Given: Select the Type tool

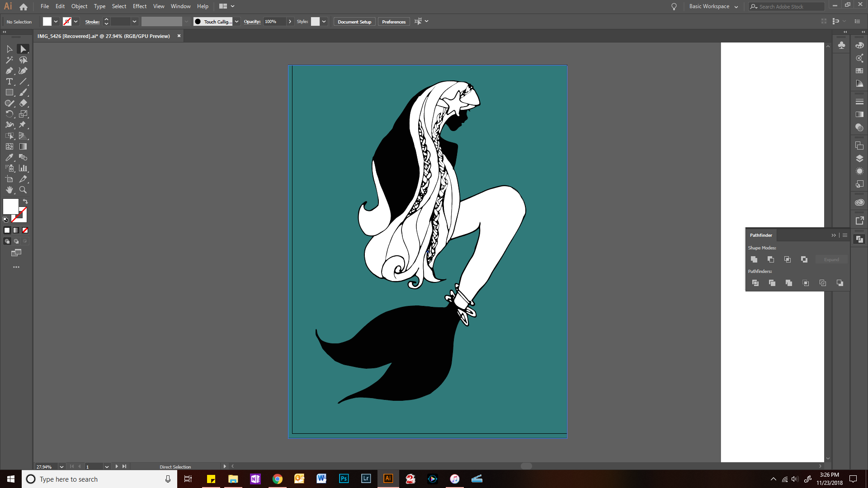Looking at the screenshot, I should click(x=9, y=82).
